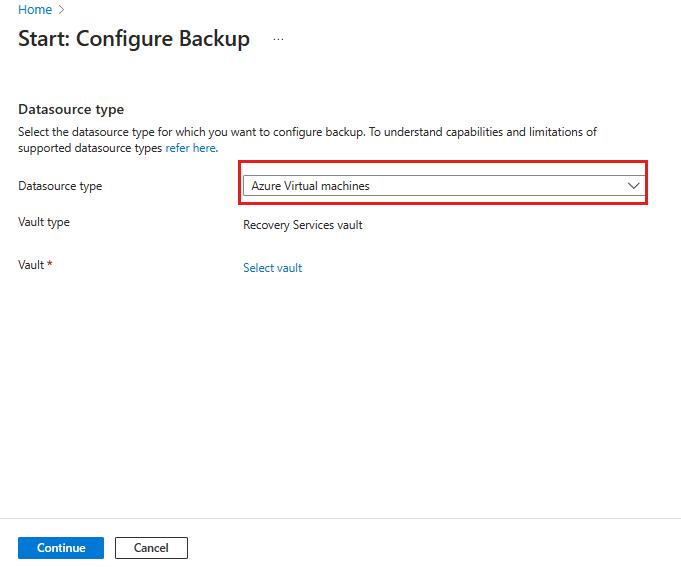Click the 'Datasource type' field label
The image size is (681, 567).
[60, 186]
